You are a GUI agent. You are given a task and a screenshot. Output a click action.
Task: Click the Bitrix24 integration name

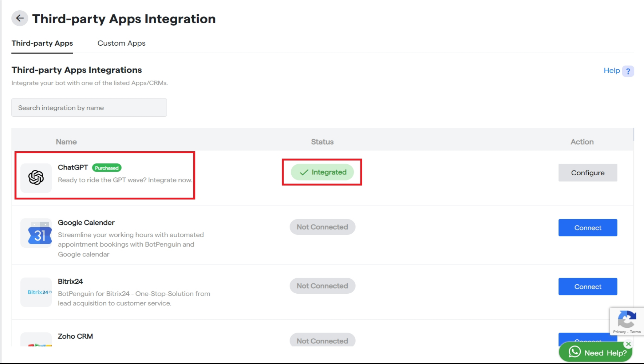70,281
